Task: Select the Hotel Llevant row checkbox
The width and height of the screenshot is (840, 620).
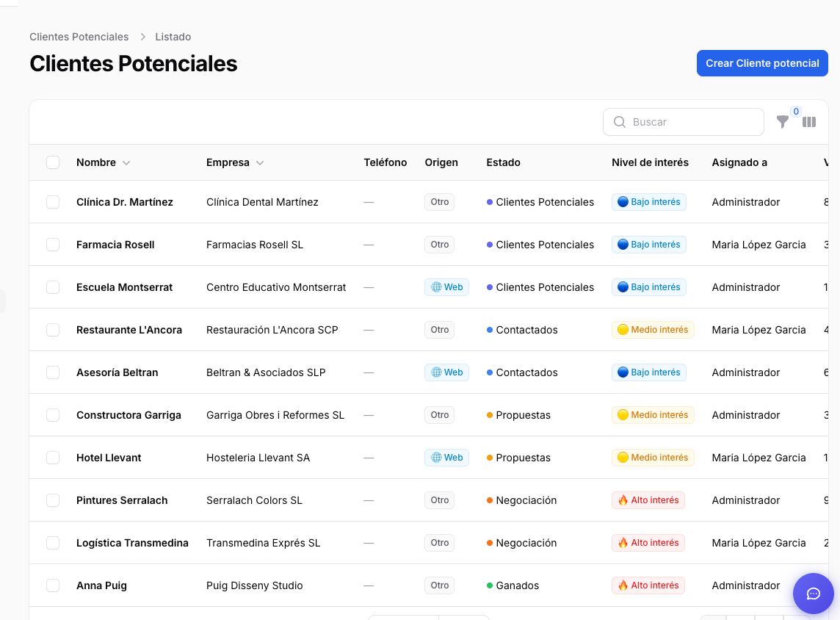Action: [x=53, y=458]
